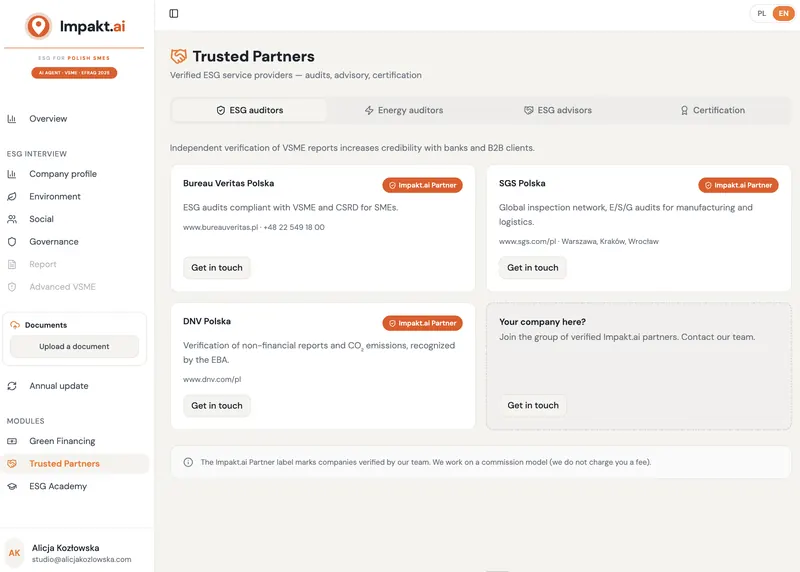The width and height of the screenshot is (800, 572).
Task: Open the Certification tab
Action: click(712, 110)
